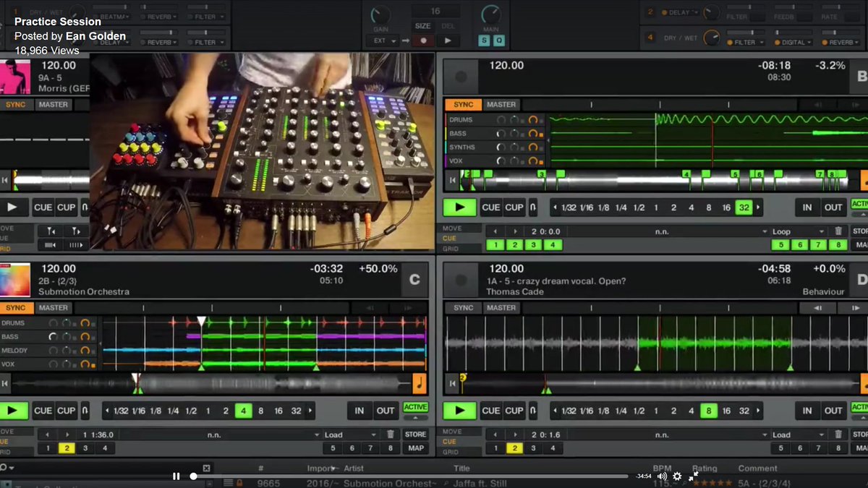Toggle MASTER on deck B

click(x=501, y=105)
